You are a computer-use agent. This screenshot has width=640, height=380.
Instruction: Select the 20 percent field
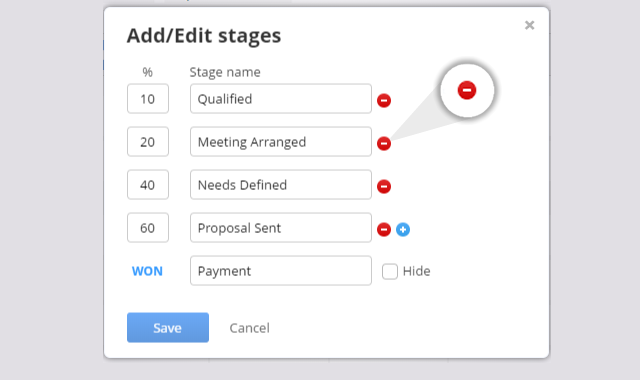pos(148,142)
